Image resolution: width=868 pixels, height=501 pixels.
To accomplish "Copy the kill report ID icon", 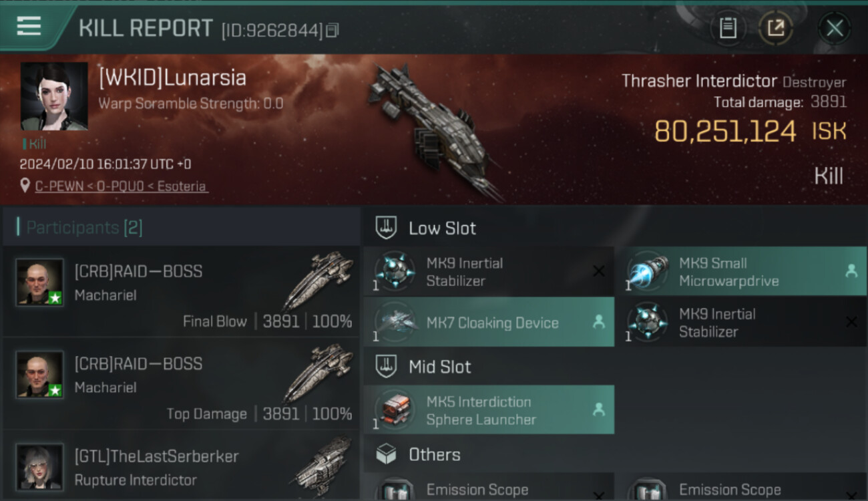I will [333, 30].
